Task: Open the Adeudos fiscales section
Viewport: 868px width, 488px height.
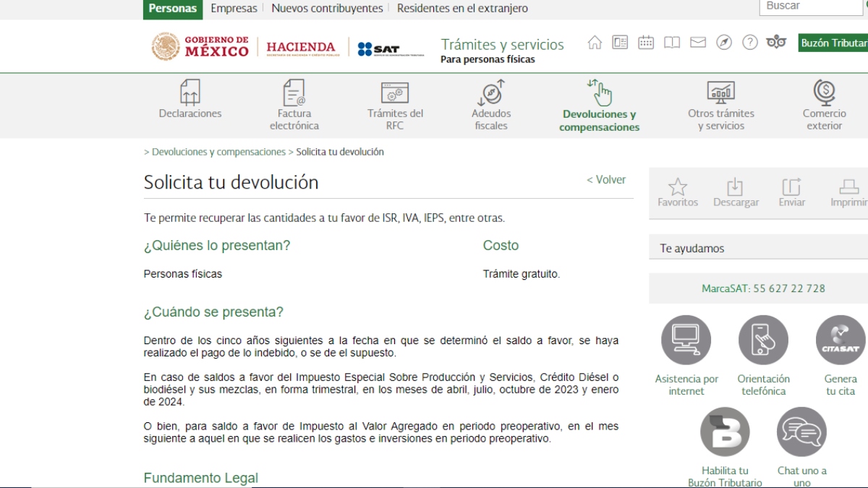Action: click(x=490, y=105)
